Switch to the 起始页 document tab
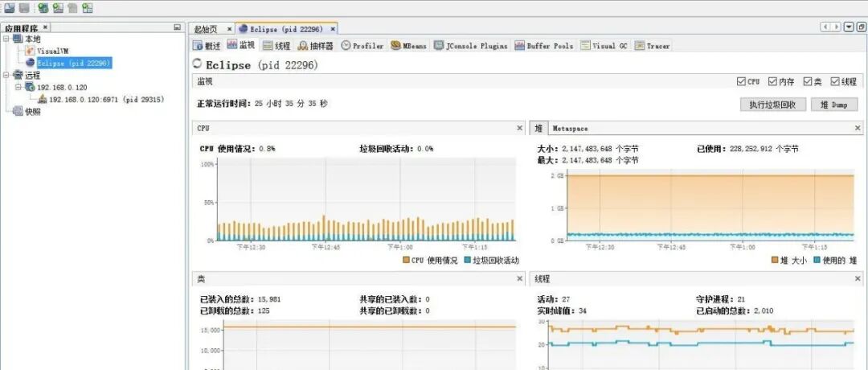Image resolution: width=868 pixels, height=370 pixels. (206, 29)
